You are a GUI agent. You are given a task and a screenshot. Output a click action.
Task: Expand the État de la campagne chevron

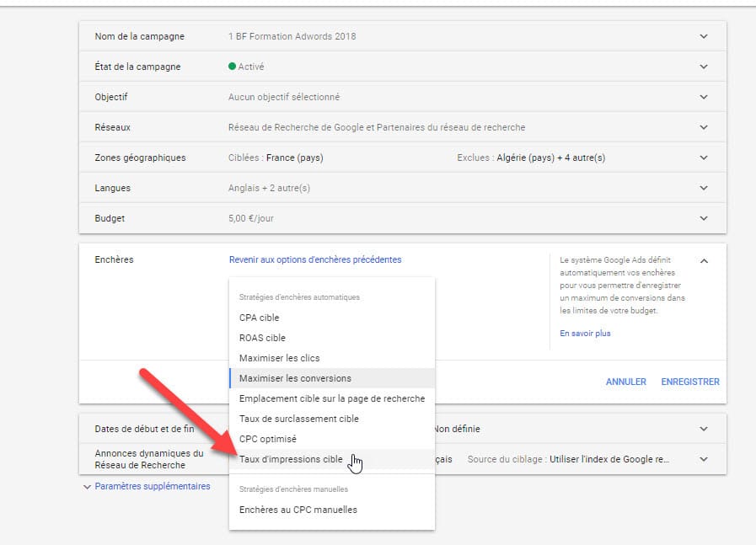click(704, 67)
